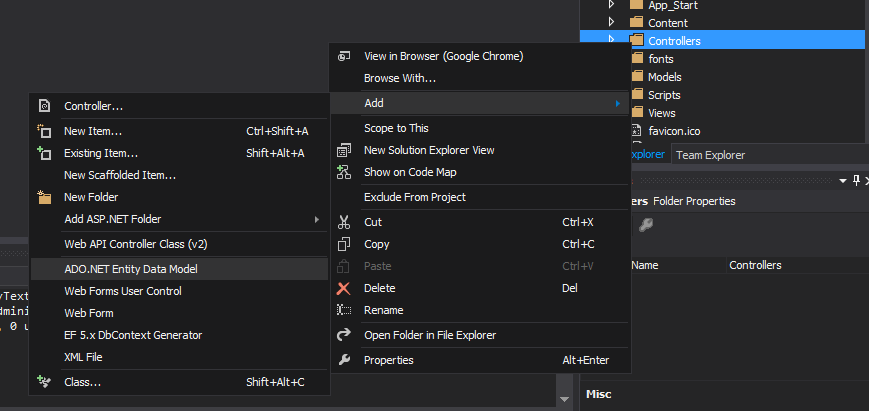Select Web API Controller Class (v2)
The image size is (869, 411).
tap(135, 244)
